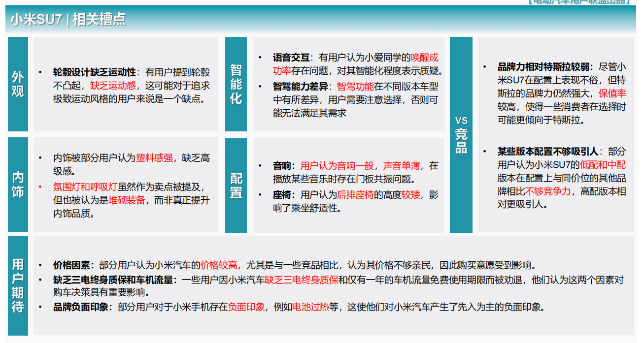Click bold heading "轮毂设计缺乏运动性"
Viewport: 644px width, 343px height.
point(95,72)
